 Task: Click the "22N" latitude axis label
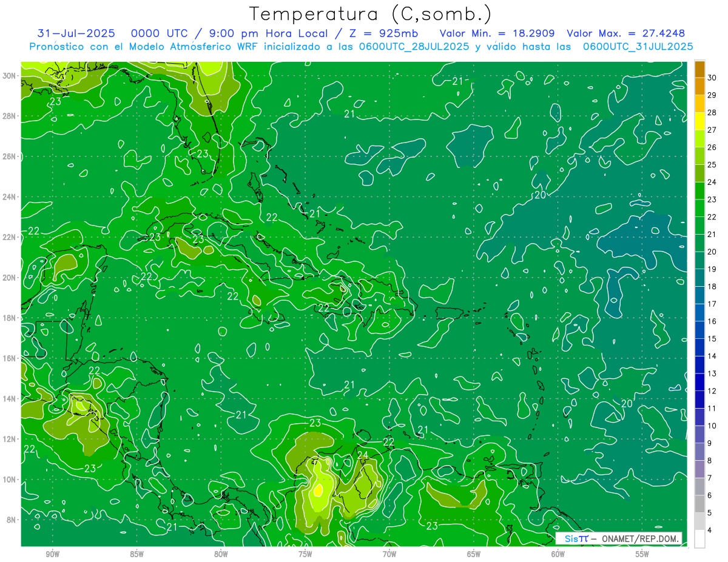(9, 237)
